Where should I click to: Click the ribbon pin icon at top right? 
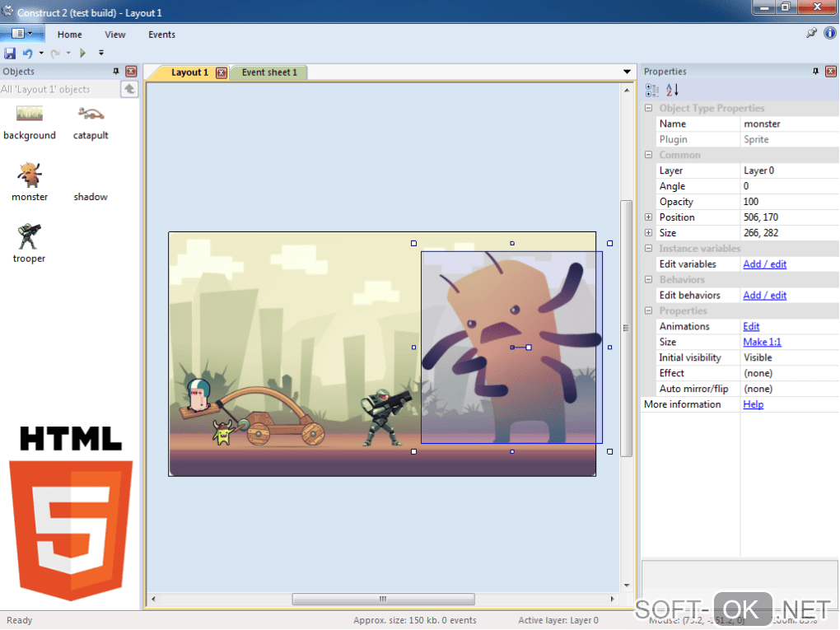coord(811,33)
